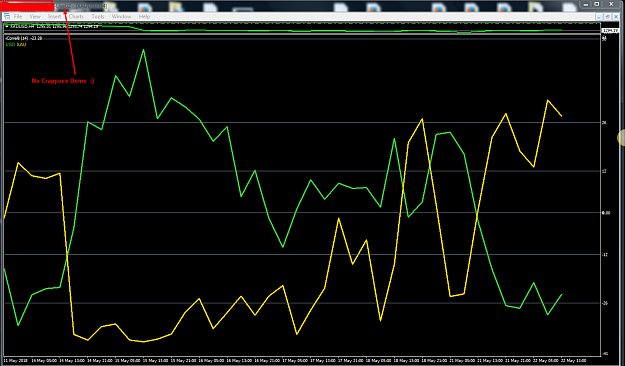Click the 12 level label on scale
The width and height of the screenshot is (625, 366).
(x=604, y=171)
